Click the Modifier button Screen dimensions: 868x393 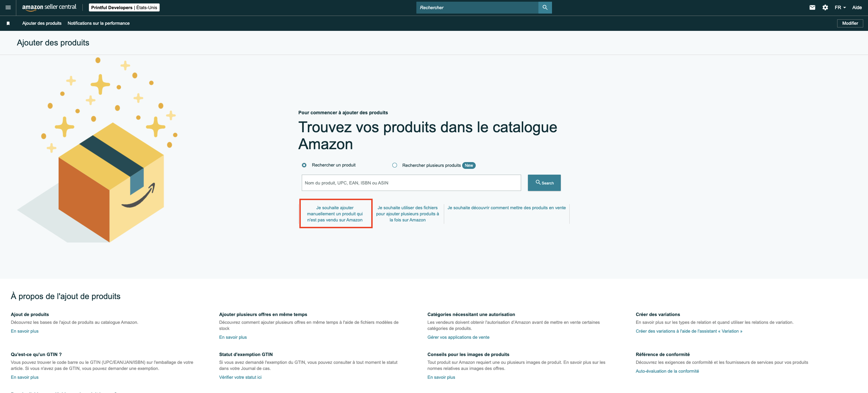pyautogui.click(x=850, y=23)
